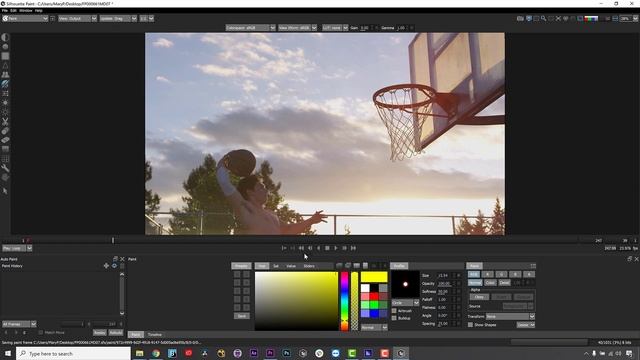Click the rainbow hue slider strip
This screenshot has height=360, width=640.
point(344,301)
